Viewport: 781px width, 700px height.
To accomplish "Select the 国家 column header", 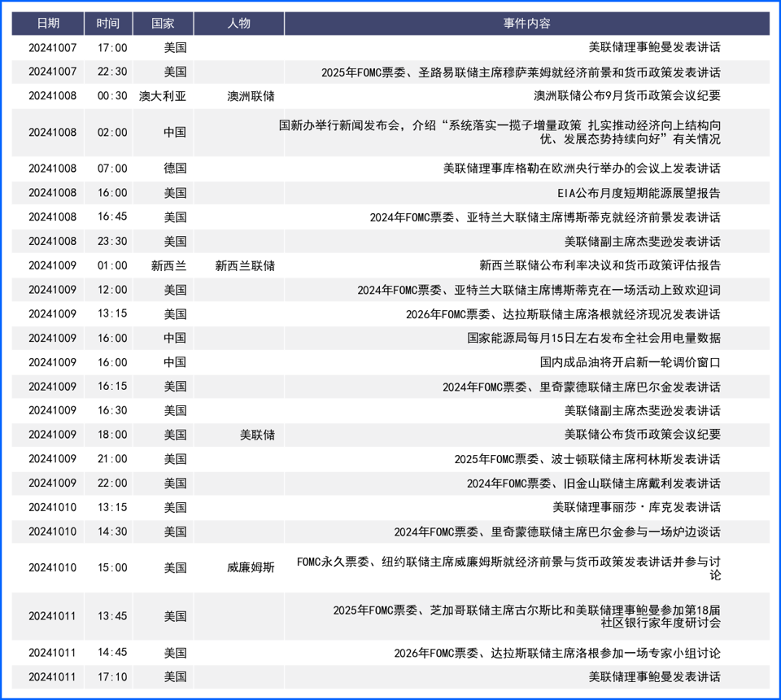I will click(163, 24).
